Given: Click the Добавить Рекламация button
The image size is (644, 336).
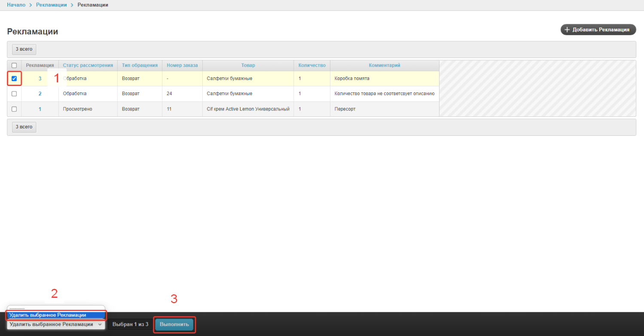Looking at the screenshot, I should point(598,30).
